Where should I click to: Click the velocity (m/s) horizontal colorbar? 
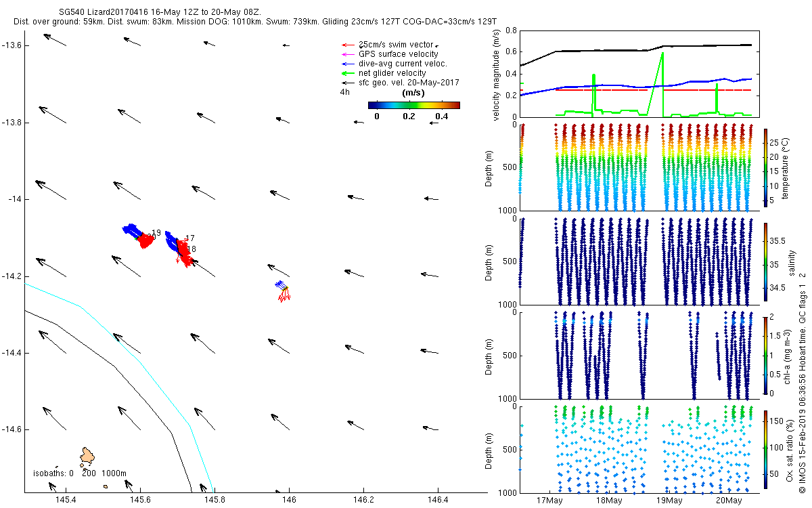click(x=413, y=105)
